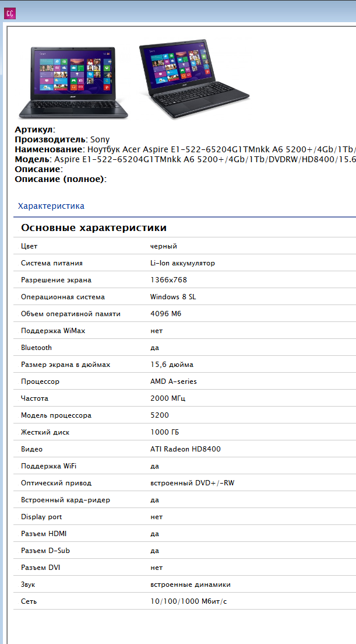The height and width of the screenshot is (644, 356).
Task: Click the pink CC application icon
Action: [x=9, y=13]
